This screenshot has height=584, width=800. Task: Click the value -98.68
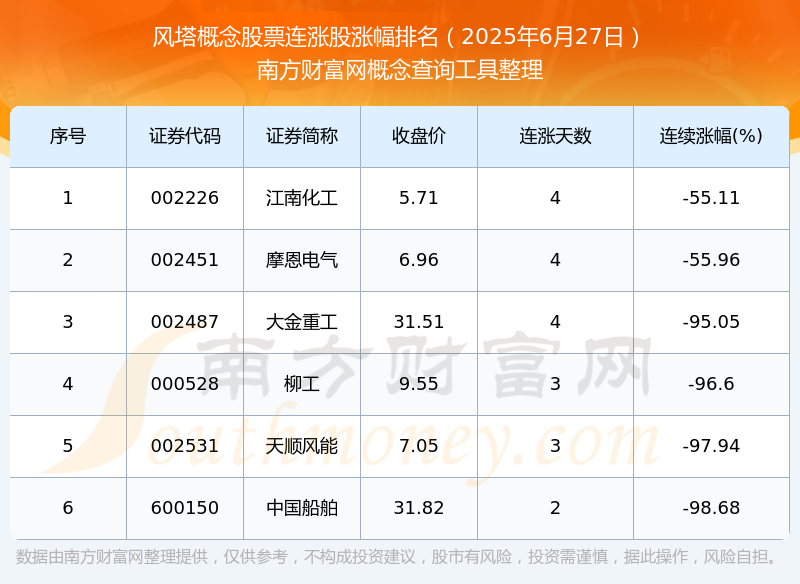(x=711, y=508)
